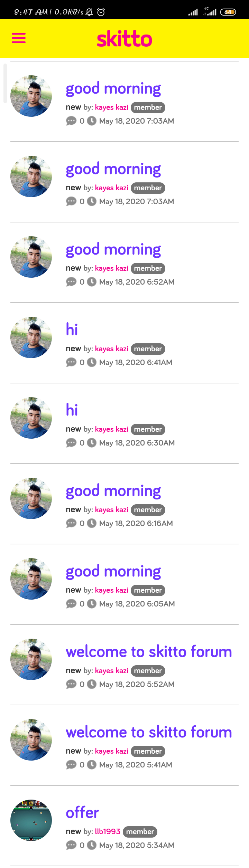Click member badge on the offer post
The image size is (249, 868).
[x=140, y=832]
